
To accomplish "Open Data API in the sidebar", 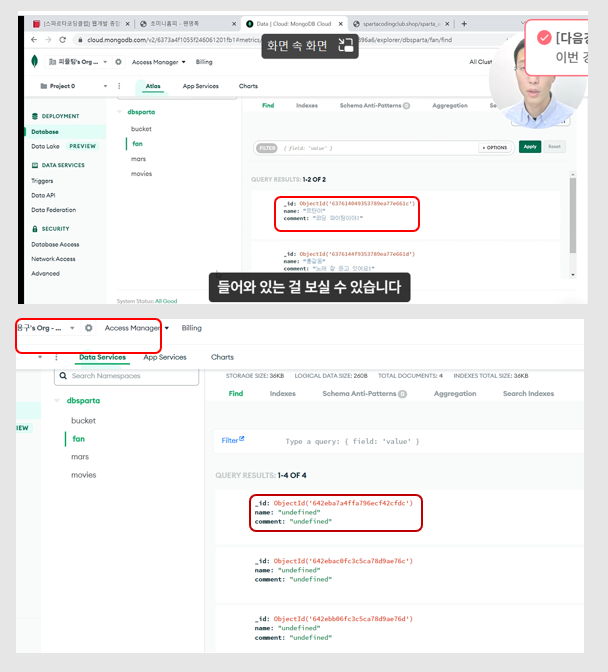I will (43, 195).
